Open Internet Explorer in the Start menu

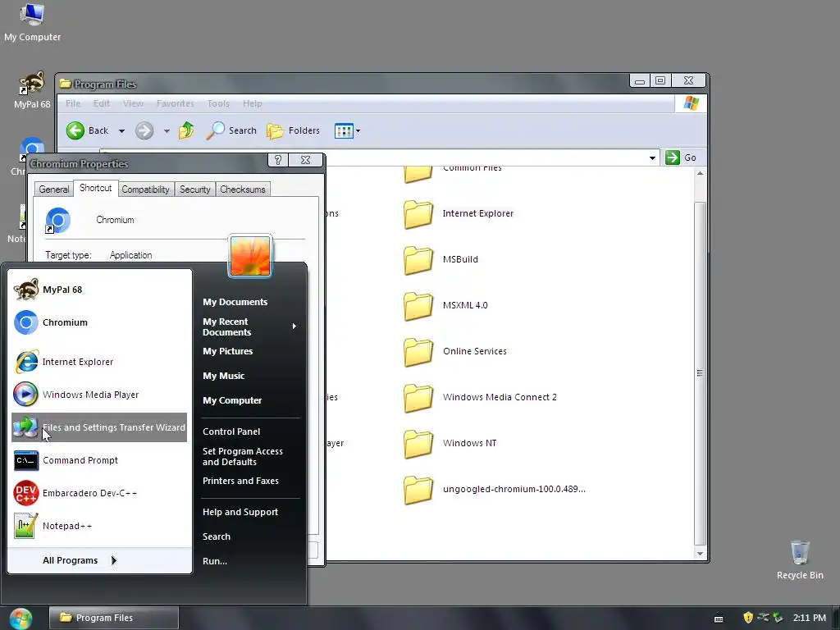99,362
